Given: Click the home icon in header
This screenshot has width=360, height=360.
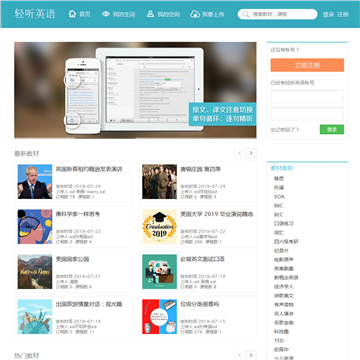Looking at the screenshot, I should tap(72, 14).
